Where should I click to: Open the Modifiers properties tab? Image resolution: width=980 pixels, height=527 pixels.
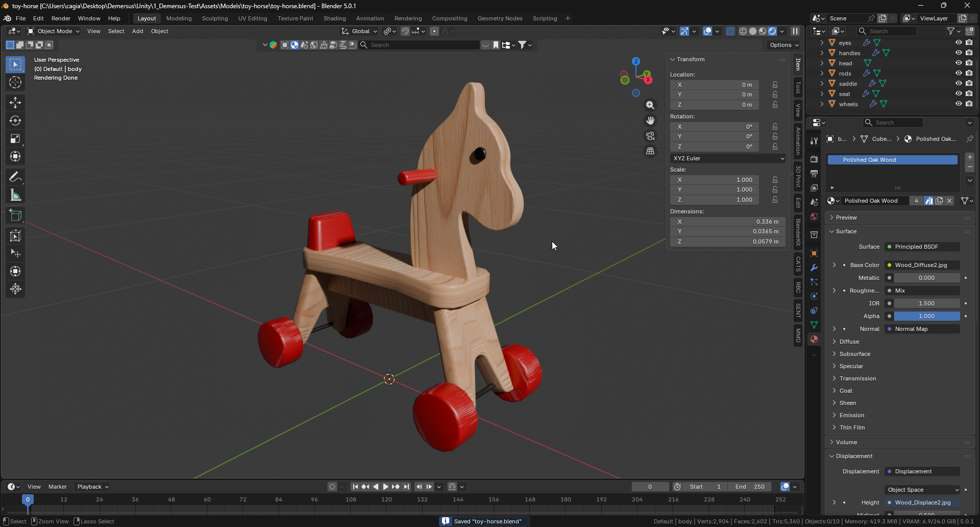pyautogui.click(x=814, y=268)
